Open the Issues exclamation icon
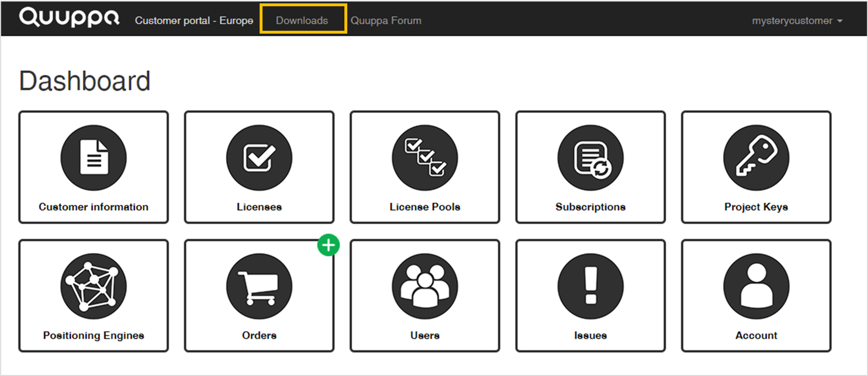Image resolution: width=868 pixels, height=376 pixels. [591, 286]
